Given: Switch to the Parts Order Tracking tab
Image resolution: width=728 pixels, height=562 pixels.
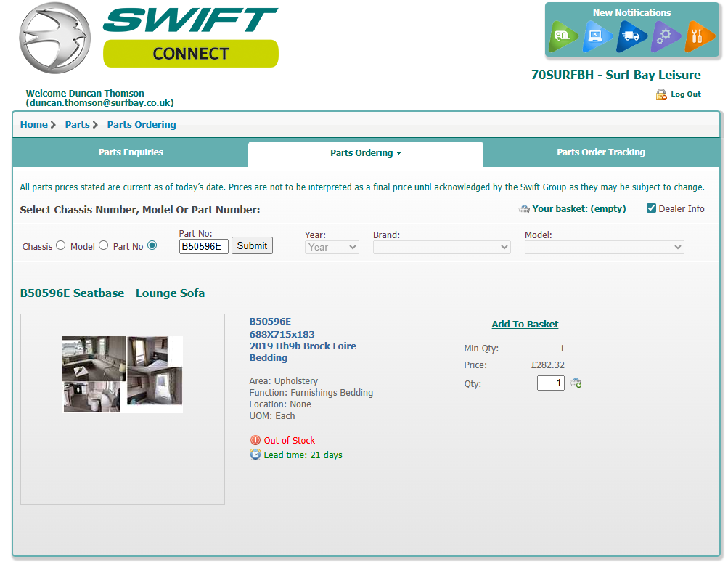Looking at the screenshot, I should tap(601, 152).
